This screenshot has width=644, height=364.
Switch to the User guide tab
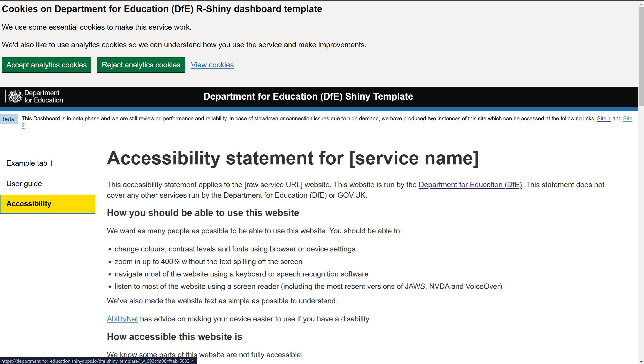pyautogui.click(x=24, y=184)
